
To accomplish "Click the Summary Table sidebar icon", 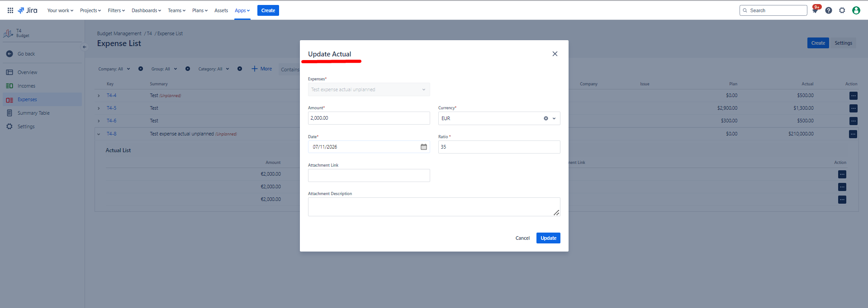I will pos(9,113).
